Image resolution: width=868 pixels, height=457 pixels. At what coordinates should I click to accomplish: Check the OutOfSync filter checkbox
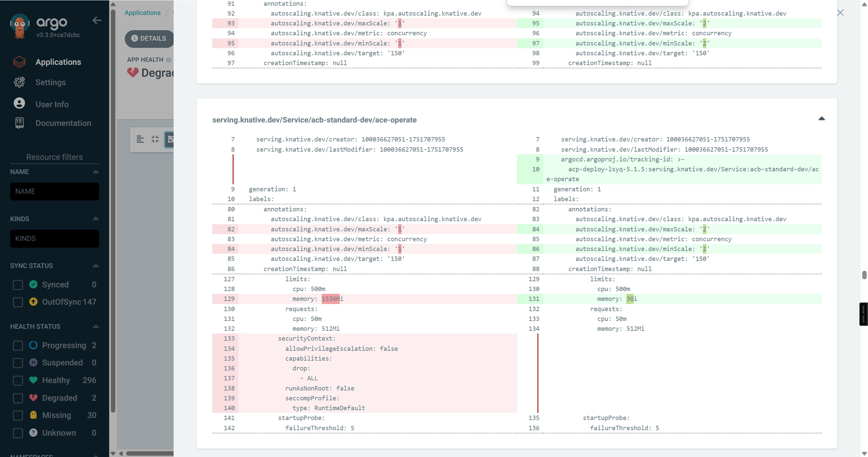(x=18, y=302)
